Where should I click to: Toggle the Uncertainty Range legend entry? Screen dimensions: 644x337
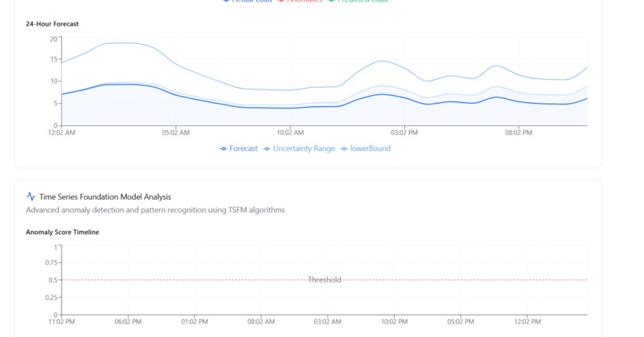299,149
